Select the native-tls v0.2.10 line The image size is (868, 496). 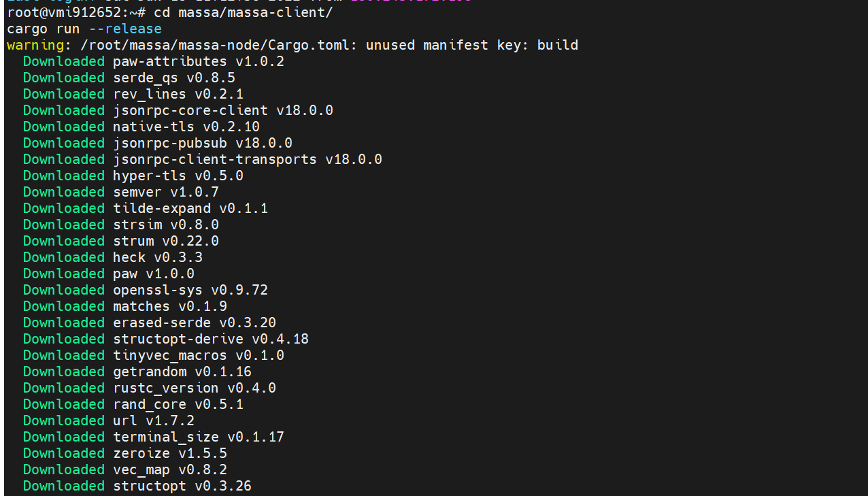click(x=141, y=127)
